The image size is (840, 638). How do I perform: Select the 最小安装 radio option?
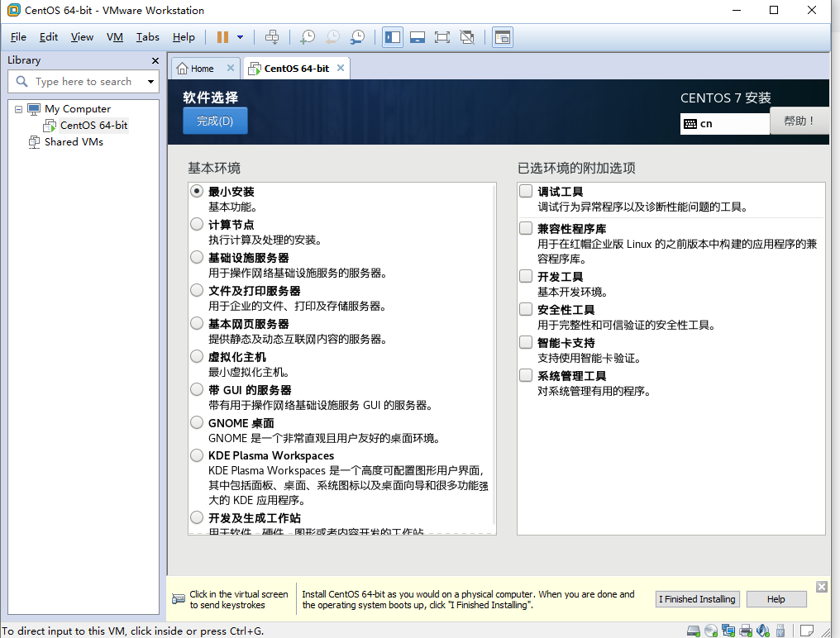pyautogui.click(x=197, y=191)
